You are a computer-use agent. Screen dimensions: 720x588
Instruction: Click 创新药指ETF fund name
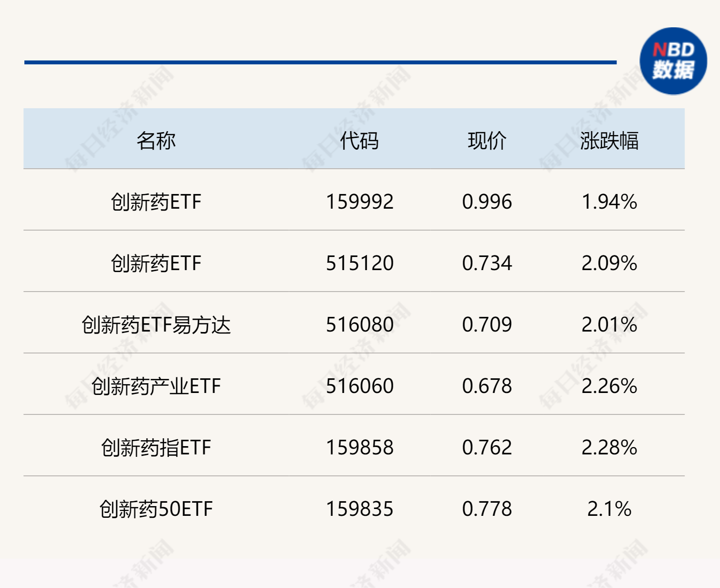click(156, 448)
